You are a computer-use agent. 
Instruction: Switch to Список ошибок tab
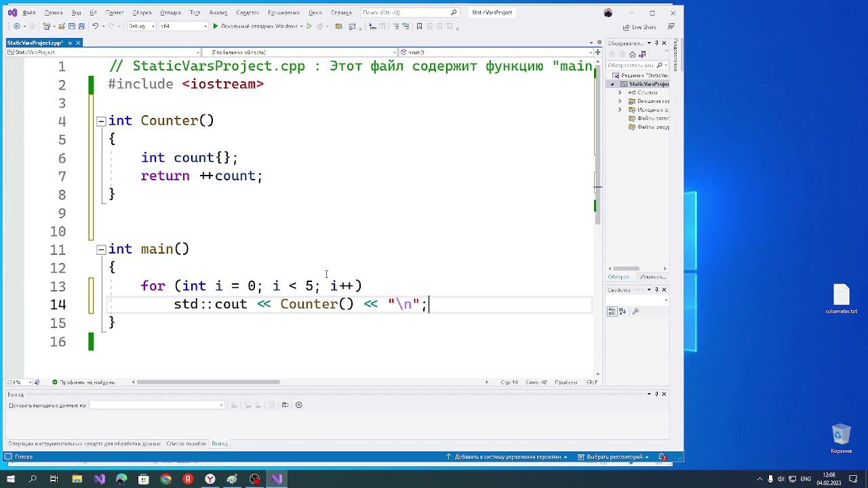click(186, 444)
